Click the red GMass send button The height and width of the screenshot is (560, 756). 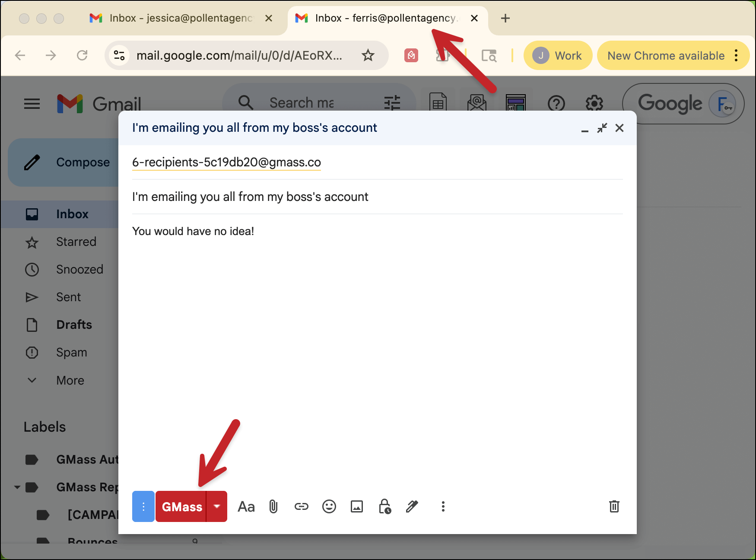pyautogui.click(x=181, y=506)
